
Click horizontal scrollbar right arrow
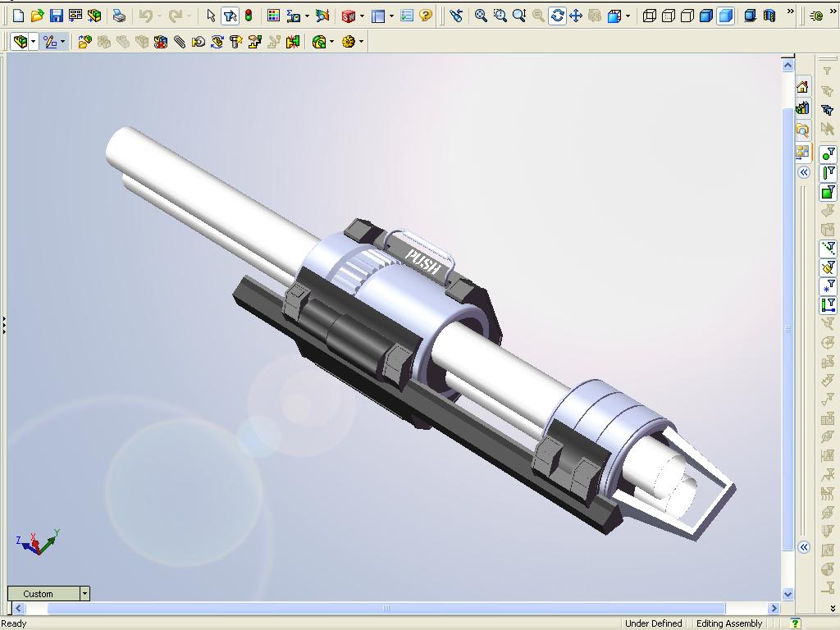click(x=774, y=608)
